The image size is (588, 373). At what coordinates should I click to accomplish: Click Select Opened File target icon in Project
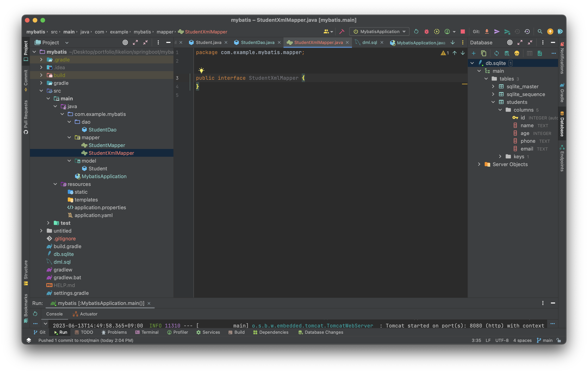tap(125, 43)
